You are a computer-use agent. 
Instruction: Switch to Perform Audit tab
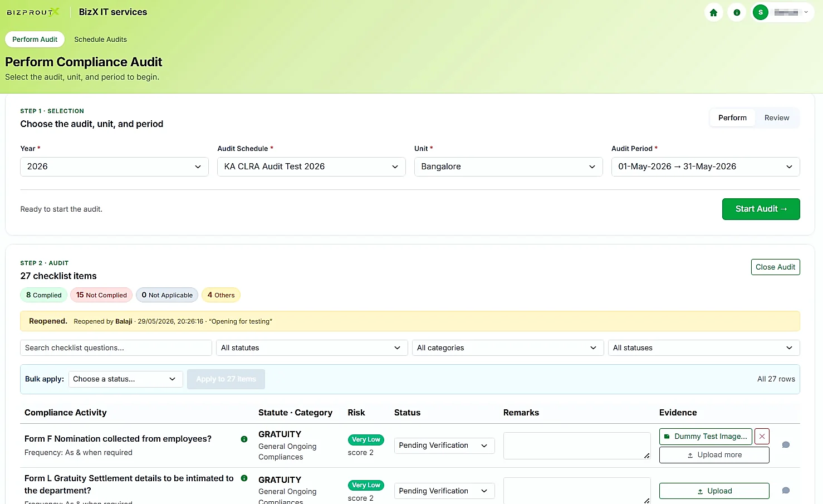[35, 40]
